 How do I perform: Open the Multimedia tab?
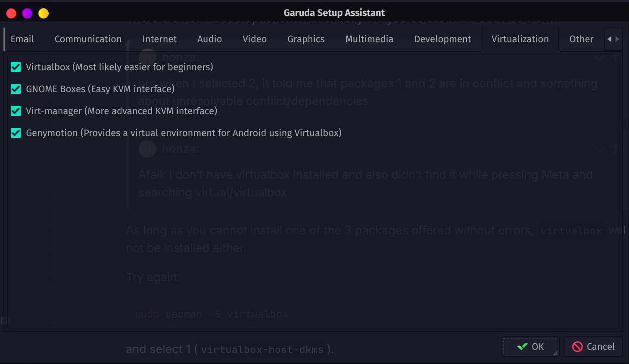tap(369, 39)
